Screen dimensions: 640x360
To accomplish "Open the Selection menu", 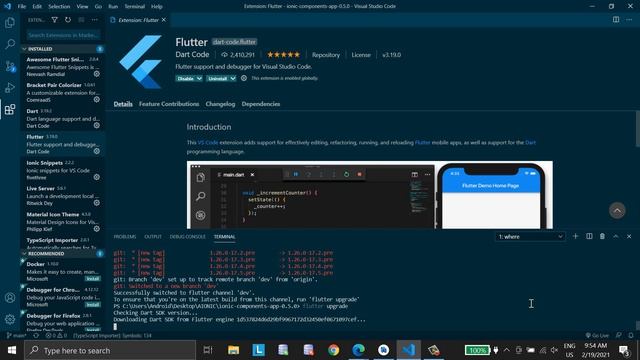I will click(59, 7).
